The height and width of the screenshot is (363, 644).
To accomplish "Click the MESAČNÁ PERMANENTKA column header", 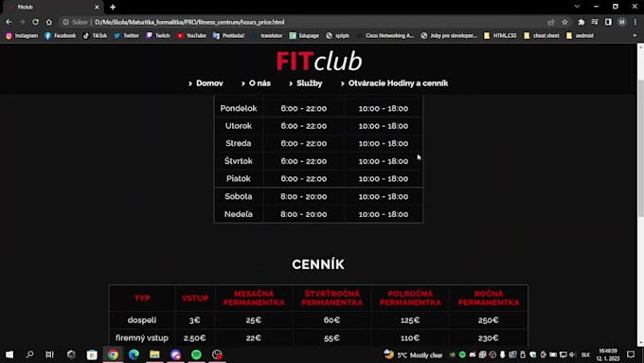I will point(254,298).
